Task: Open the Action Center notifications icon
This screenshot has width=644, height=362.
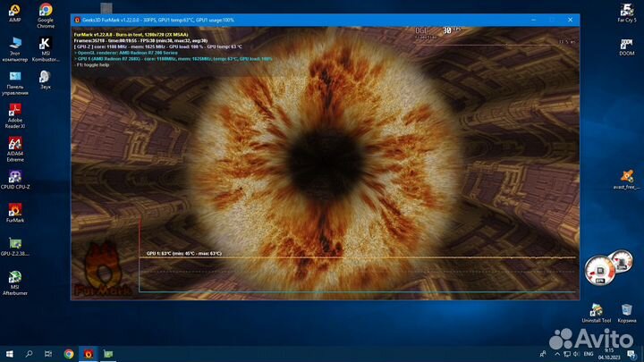Action: pyautogui.click(x=631, y=354)
